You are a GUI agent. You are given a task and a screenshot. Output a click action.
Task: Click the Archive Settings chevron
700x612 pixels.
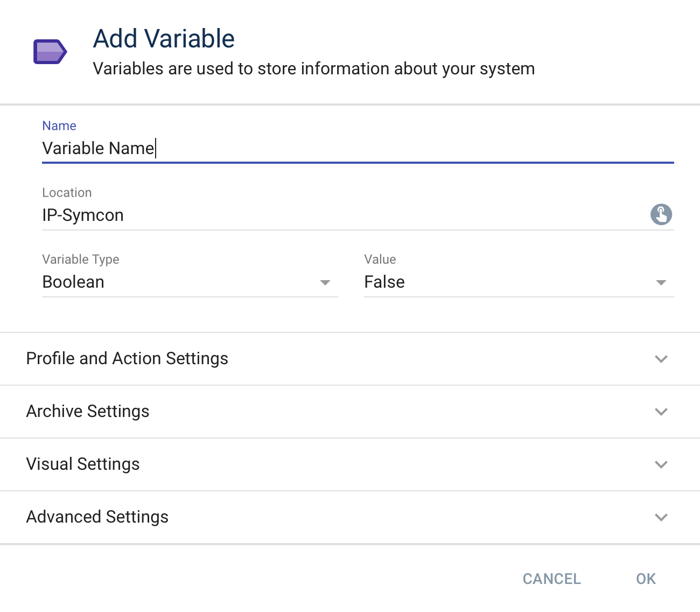click(661, 412)
